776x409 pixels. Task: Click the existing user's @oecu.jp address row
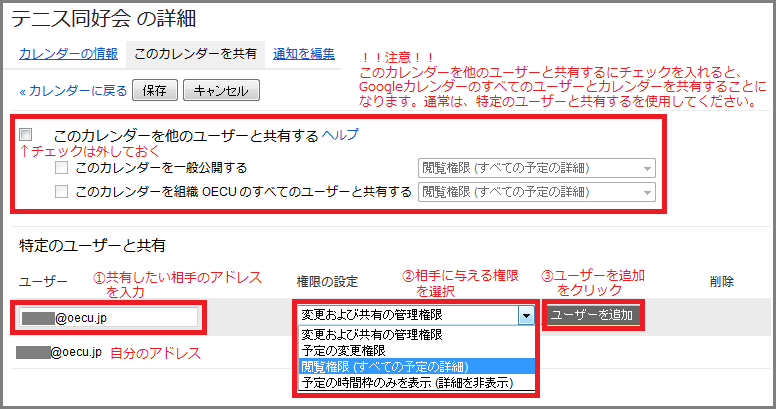pos(62,353)
